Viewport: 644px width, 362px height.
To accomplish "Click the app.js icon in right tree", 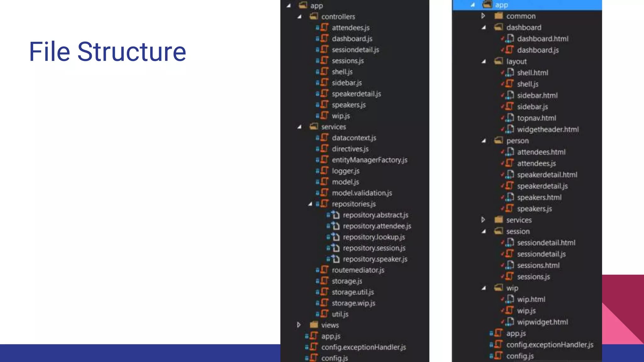I will click(498, 333).
